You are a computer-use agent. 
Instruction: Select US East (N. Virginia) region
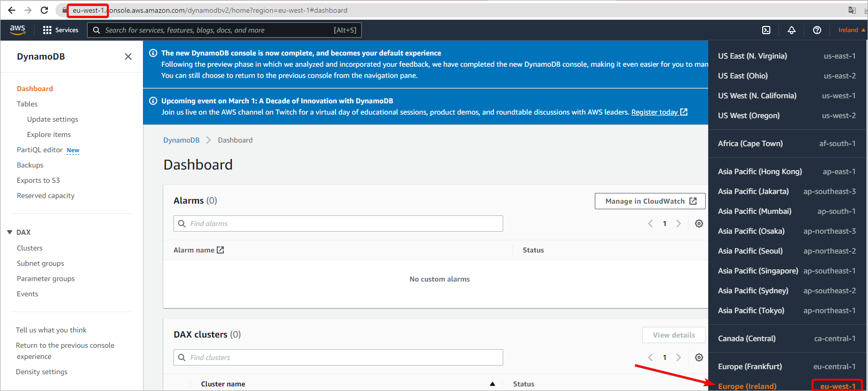click(x=787, y=56)
